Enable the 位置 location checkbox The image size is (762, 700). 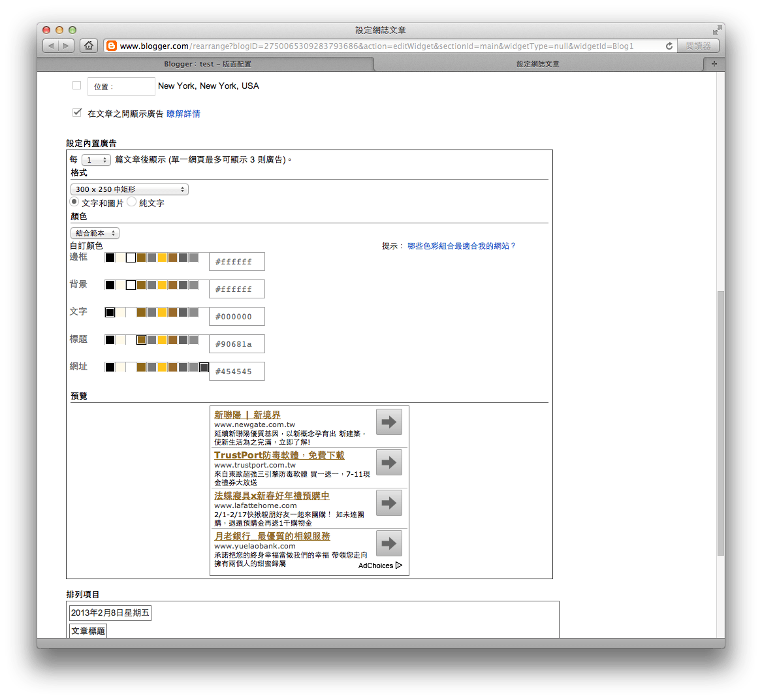(76, 85)
